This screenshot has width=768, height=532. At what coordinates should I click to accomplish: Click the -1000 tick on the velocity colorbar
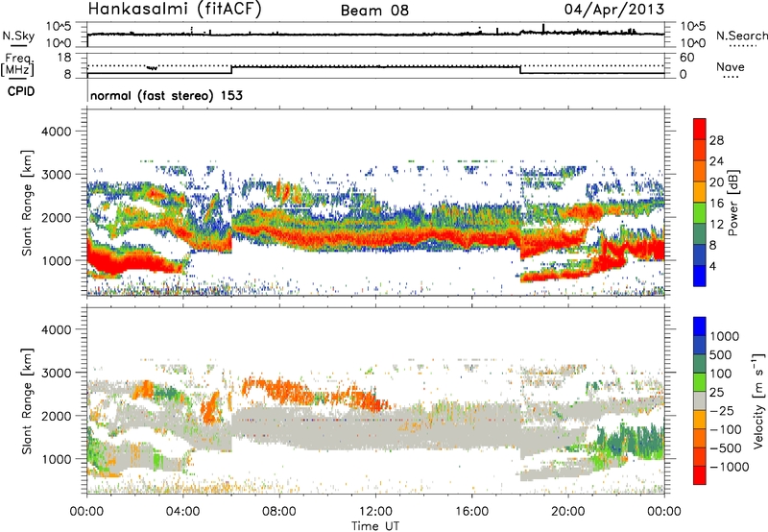pos(729,467)
